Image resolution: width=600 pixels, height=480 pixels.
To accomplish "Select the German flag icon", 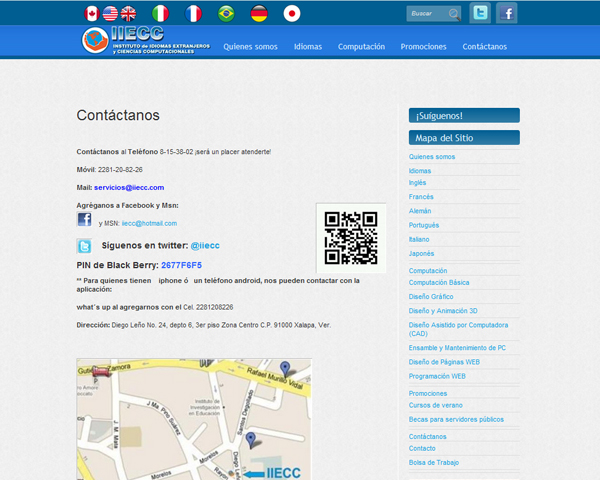I will pos(259,13).
